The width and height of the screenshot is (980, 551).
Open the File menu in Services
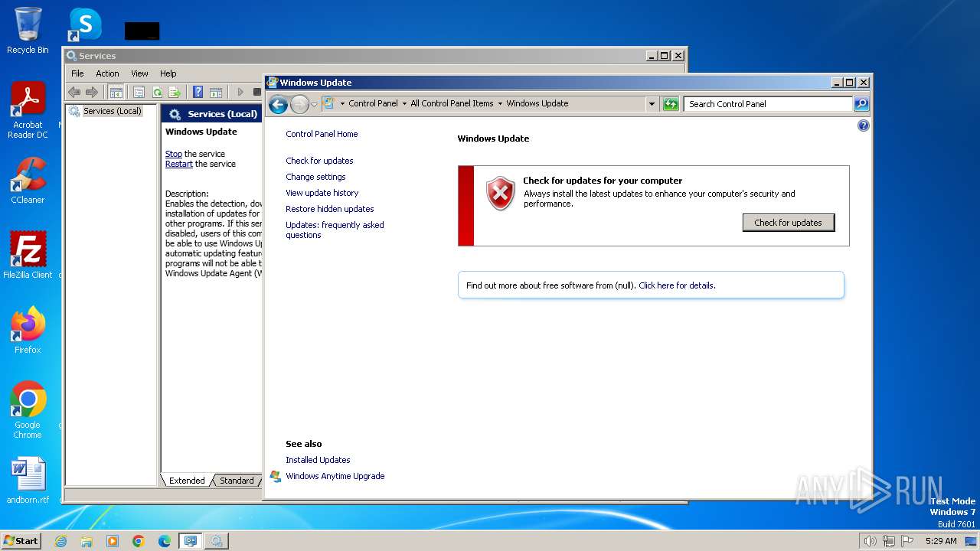pyautogui.click(x=77, y=73)
